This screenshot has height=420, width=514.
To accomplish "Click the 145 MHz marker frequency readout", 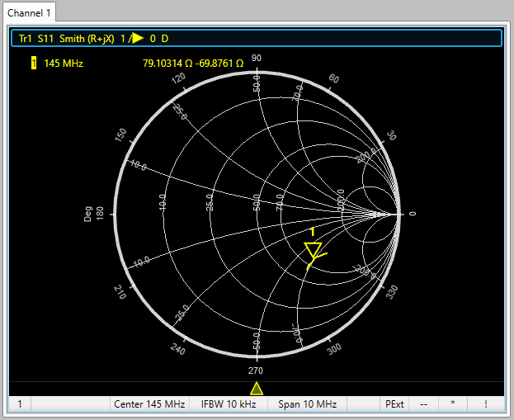I will (x=64, y=64).
